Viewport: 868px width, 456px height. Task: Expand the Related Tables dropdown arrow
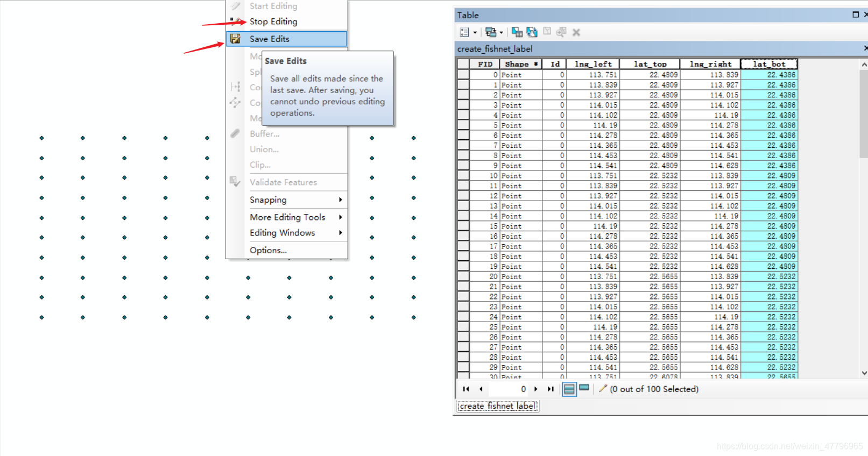pos(501,33)
